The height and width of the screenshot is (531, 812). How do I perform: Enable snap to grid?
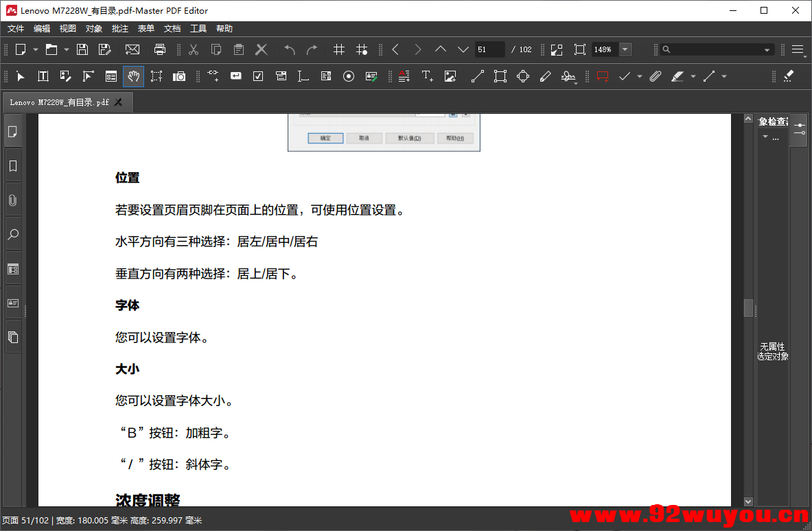coord(362,49)
